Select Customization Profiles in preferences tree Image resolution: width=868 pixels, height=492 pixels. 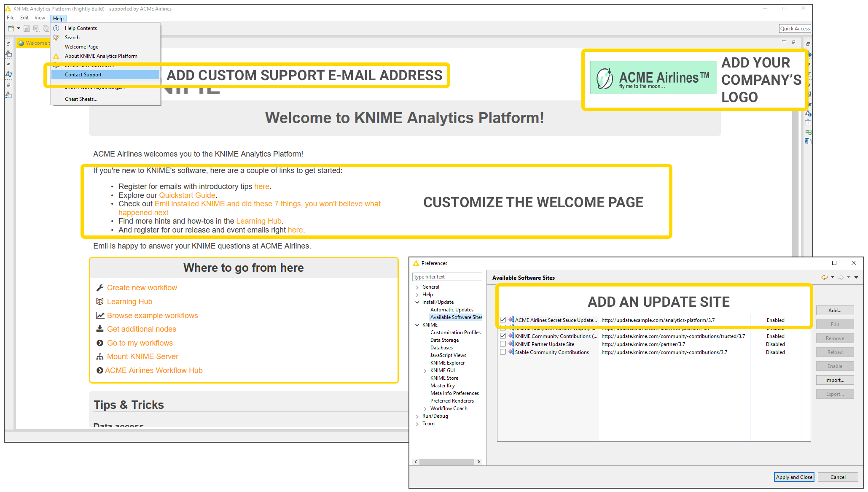pos(455,333)
